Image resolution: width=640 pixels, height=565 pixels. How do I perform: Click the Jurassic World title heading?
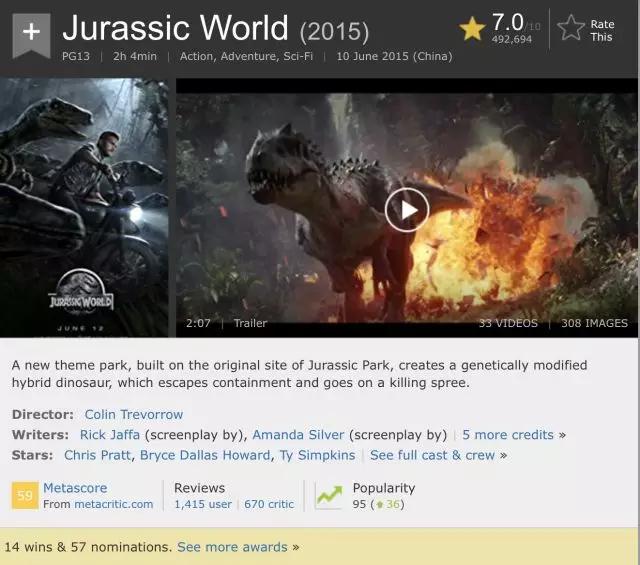pos(175,28)
